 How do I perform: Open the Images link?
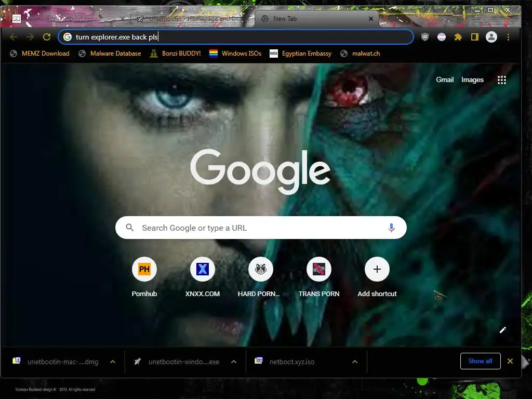[x=472, y=79]
